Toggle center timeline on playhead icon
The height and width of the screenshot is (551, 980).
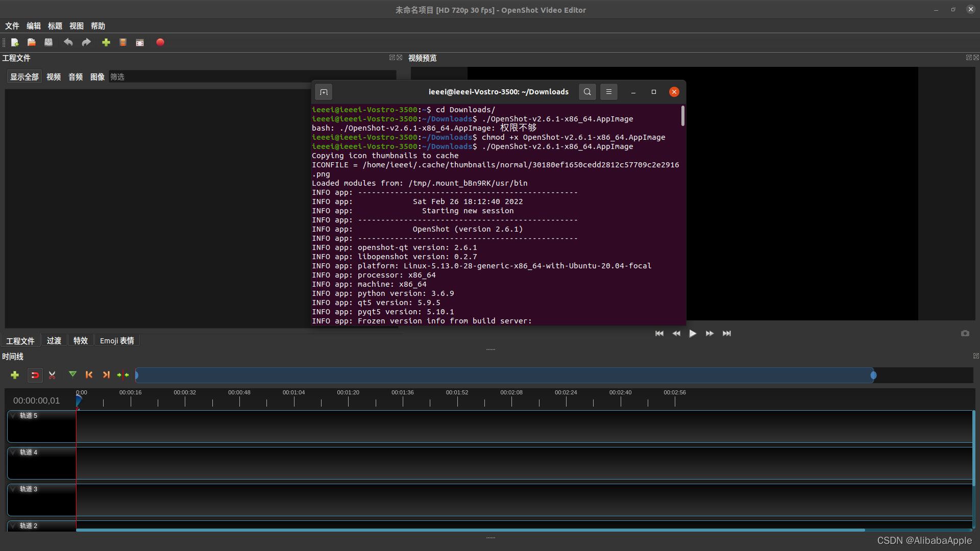click(123, 375)
